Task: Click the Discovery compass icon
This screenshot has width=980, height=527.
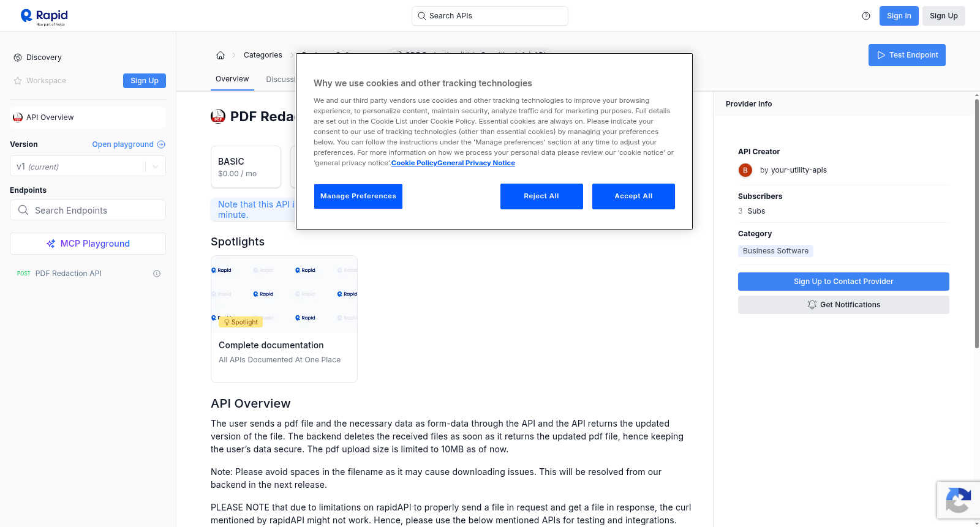Action: 18,58
